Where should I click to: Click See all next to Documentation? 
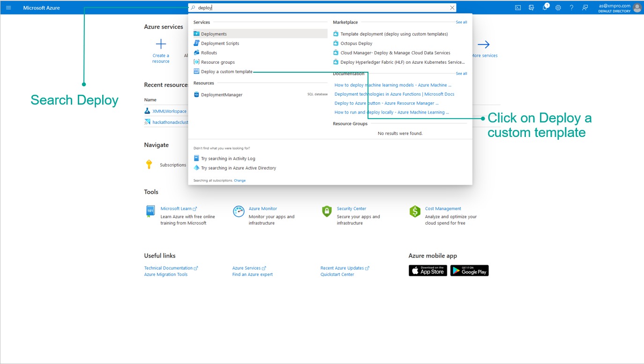click(461, 73)
